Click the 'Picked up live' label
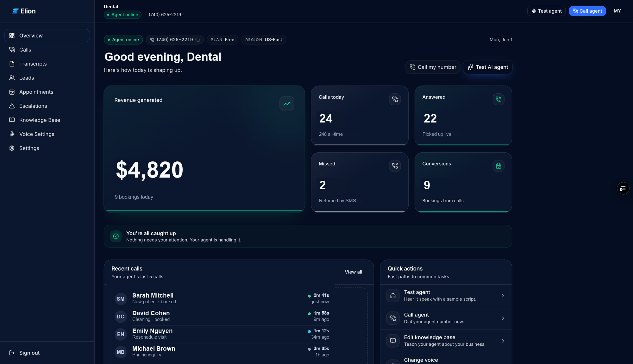The image size is (633, 364). click(437, 134)
